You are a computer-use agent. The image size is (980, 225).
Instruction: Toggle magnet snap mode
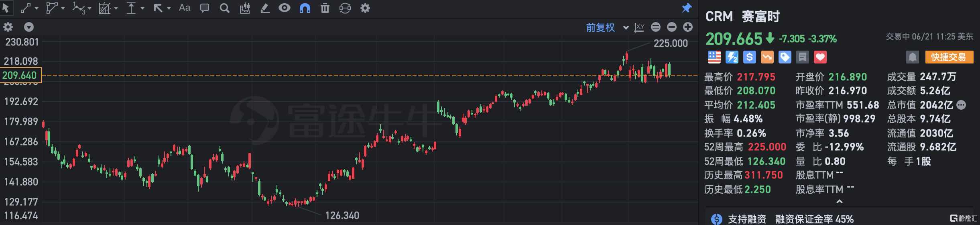305,8
